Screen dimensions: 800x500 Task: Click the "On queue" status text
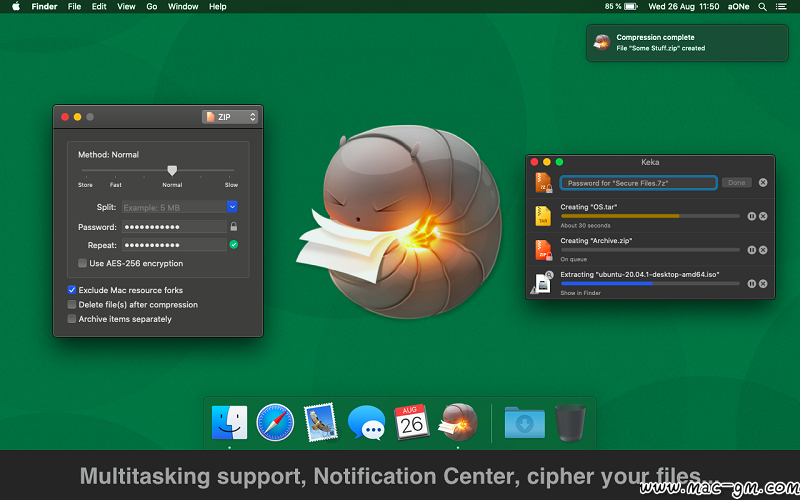[573, 259]
